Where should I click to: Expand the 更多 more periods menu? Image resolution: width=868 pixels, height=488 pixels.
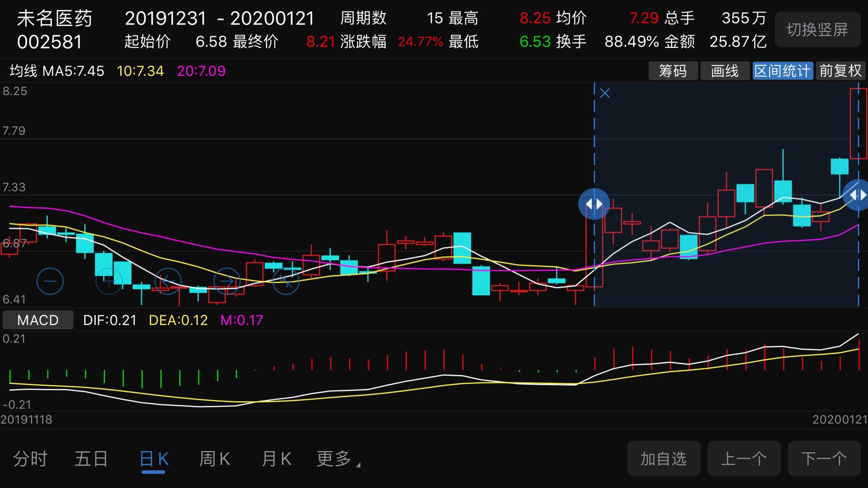(338, 459)
